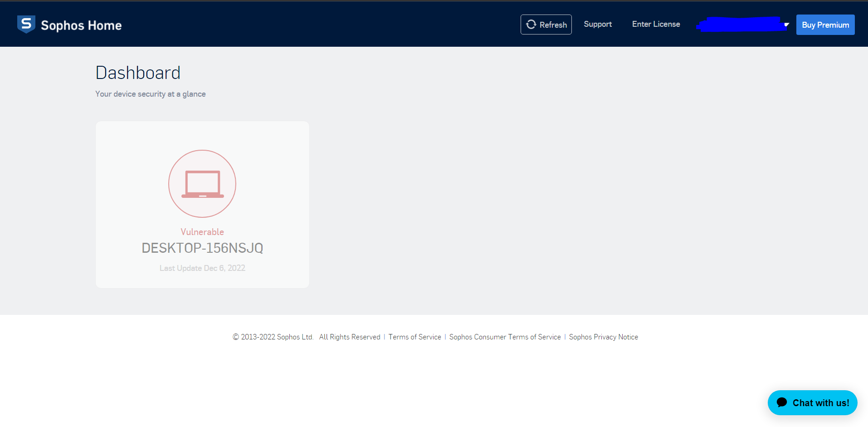868x427 pixels.
Task: Click the Vulnerable status label
Action: point(202,232)
